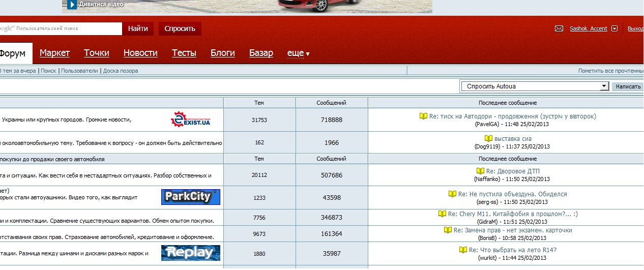The height and width of the screenshot is (270, 644).
Task: Open 'Re: Не пустила объездуна. Обиделся' thread
Action: (512, 194)
